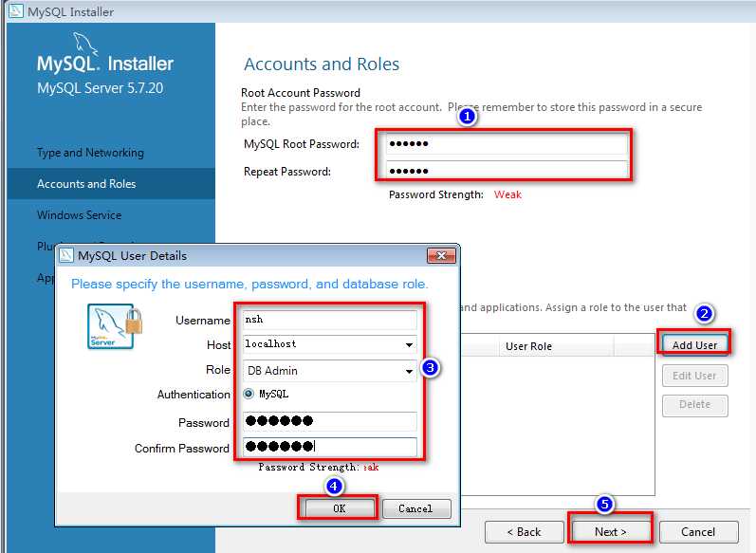
Task: Confirm user details with OK
Action: click(x=339, y=508)
